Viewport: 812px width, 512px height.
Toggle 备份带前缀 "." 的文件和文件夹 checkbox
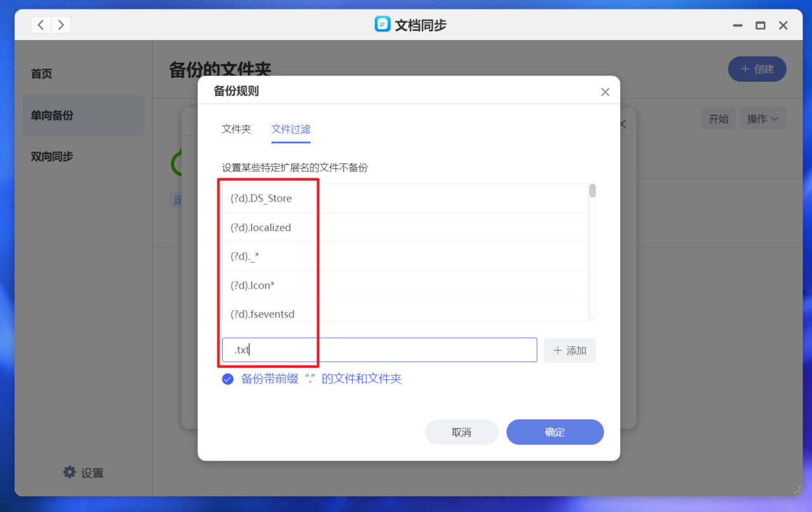(x=228, y=379)
